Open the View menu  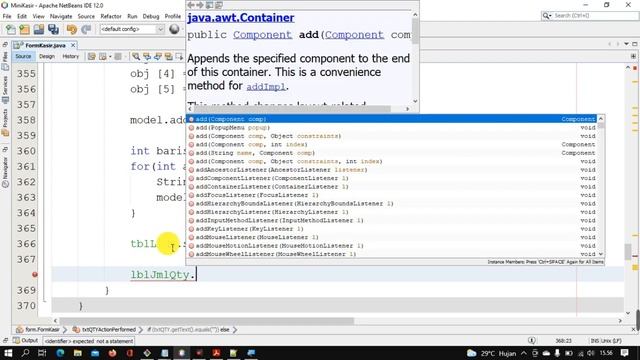coord(38,16)
